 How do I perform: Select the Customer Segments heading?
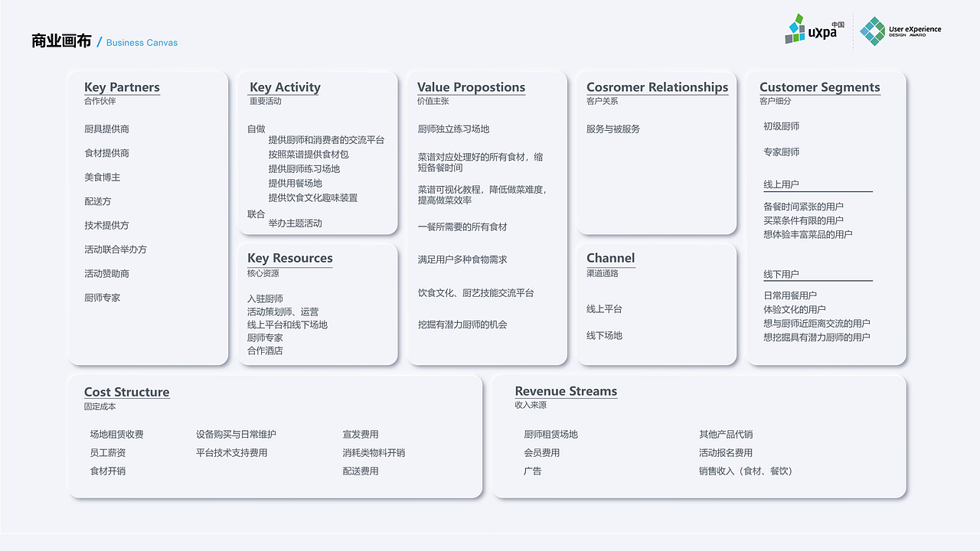[x=819, y=87]
